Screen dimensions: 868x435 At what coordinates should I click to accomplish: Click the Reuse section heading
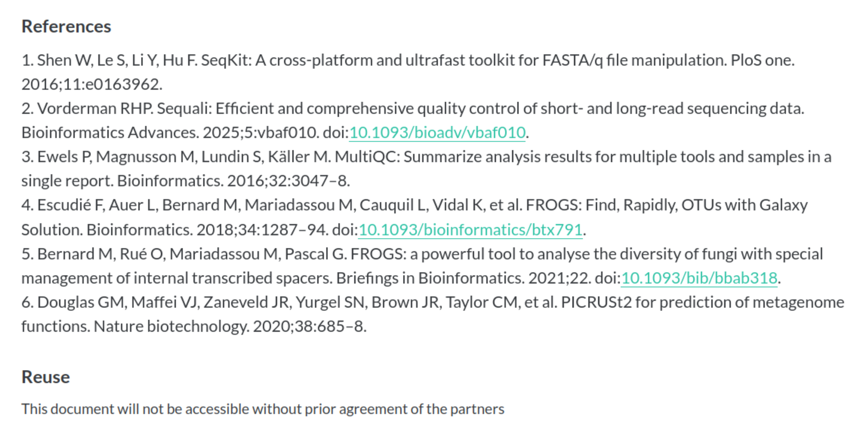click(46, 377)
